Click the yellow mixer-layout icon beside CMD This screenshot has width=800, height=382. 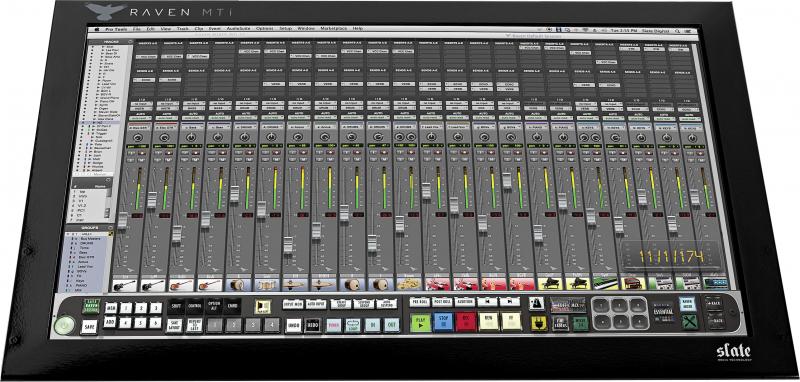263,306
